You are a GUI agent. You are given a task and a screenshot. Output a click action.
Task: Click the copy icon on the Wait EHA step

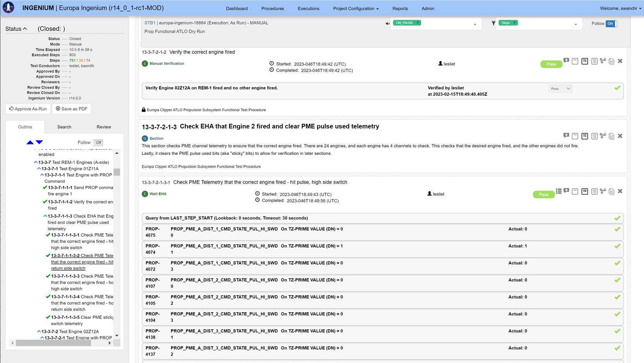[611, 191]
